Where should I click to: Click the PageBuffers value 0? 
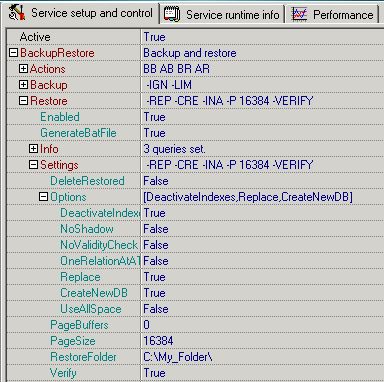pos(147,325)
